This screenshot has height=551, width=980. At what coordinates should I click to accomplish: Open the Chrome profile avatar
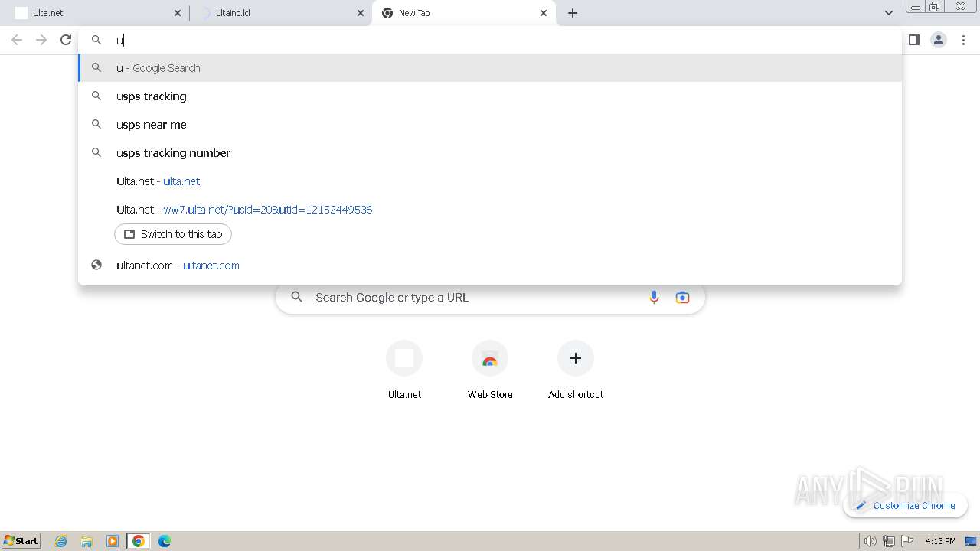point(939,40)
